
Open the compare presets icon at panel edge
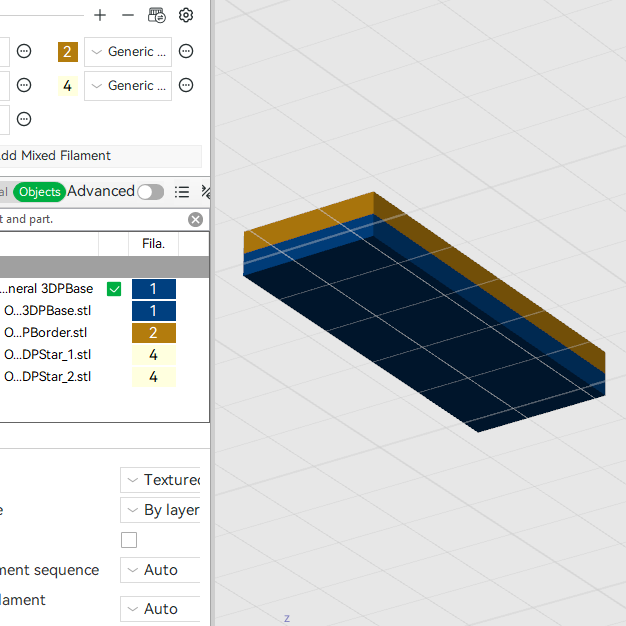(206, 192)
